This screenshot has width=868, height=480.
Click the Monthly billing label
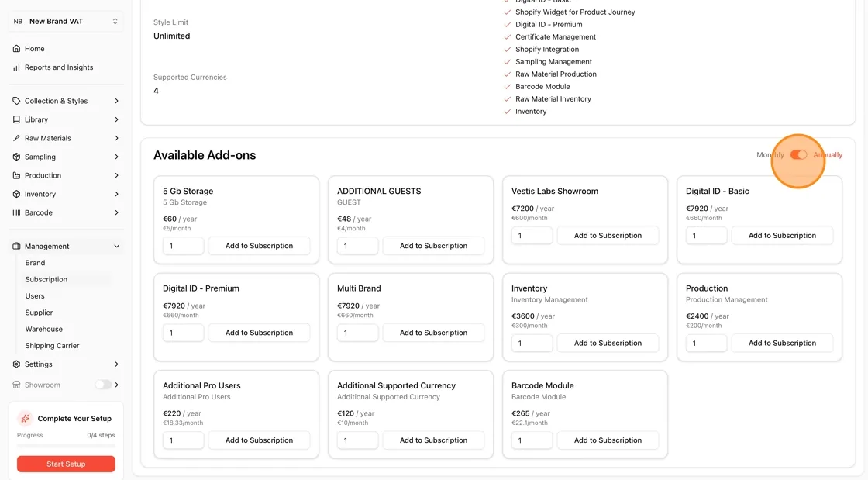coord(770,155)
